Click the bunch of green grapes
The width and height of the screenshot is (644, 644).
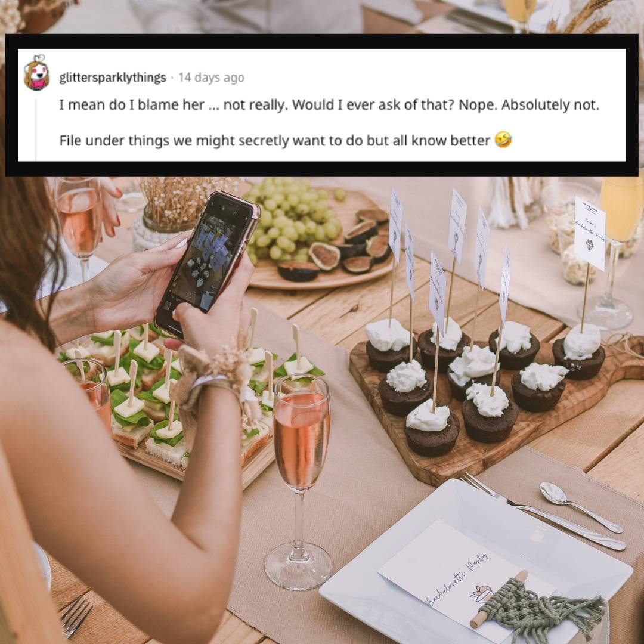pyautogui.click(x=292, y=219)
